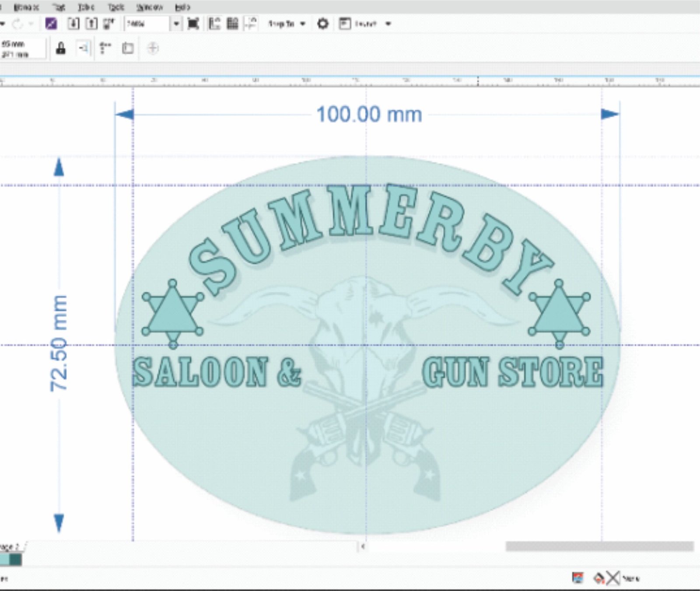Click the Export icon in the toolbar
The width and height of the screenshot is (700, 591).
[x=91, y=24]
